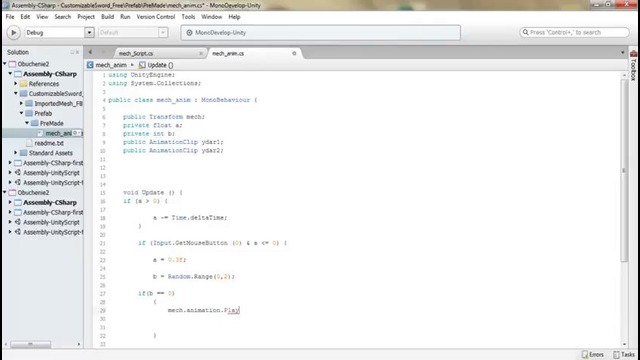This screenshot has width=640, height=360.
Task: Open the Run menu
Action: coord(125,17)
